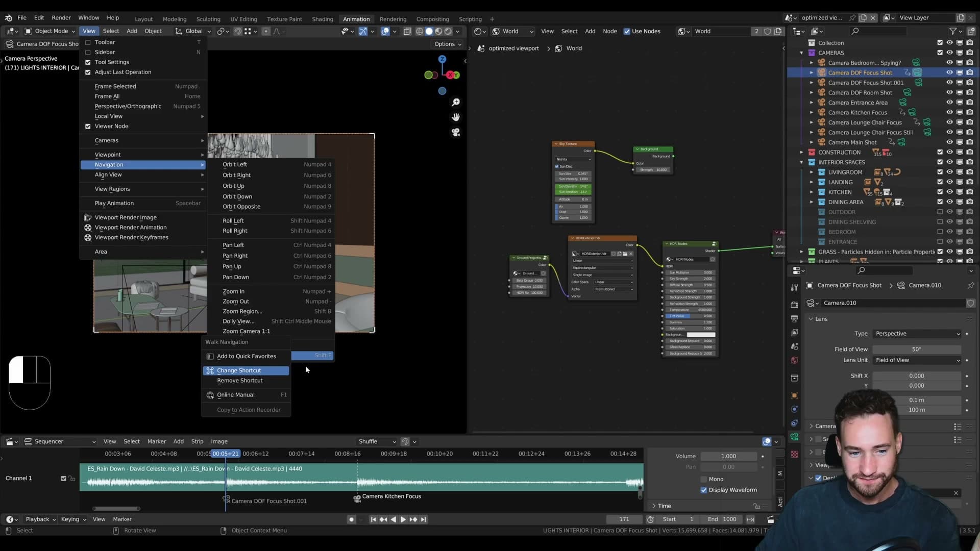Click the World data-block browse icon

[683, 31]
